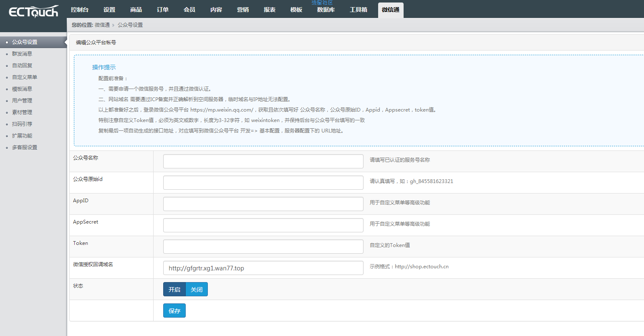Screen dimensions: 644x336
Task: Focus the Token input field
Action: point(263,247)
